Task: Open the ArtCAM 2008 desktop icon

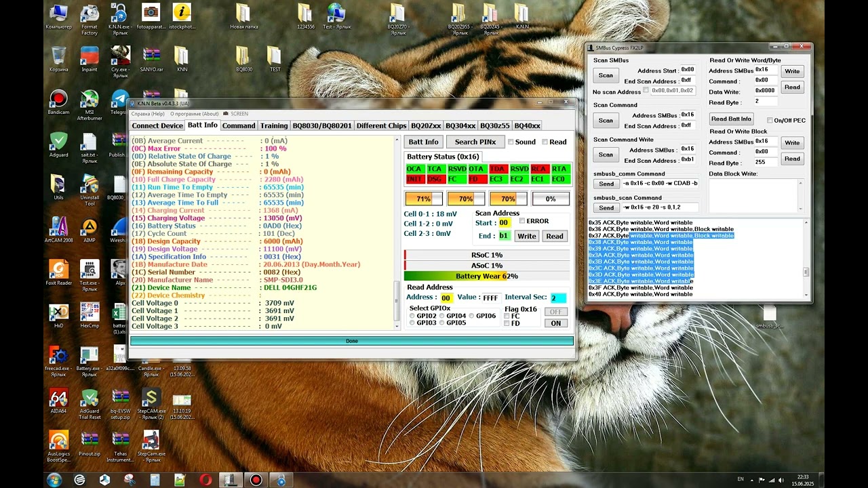Action: click(59, 230)
